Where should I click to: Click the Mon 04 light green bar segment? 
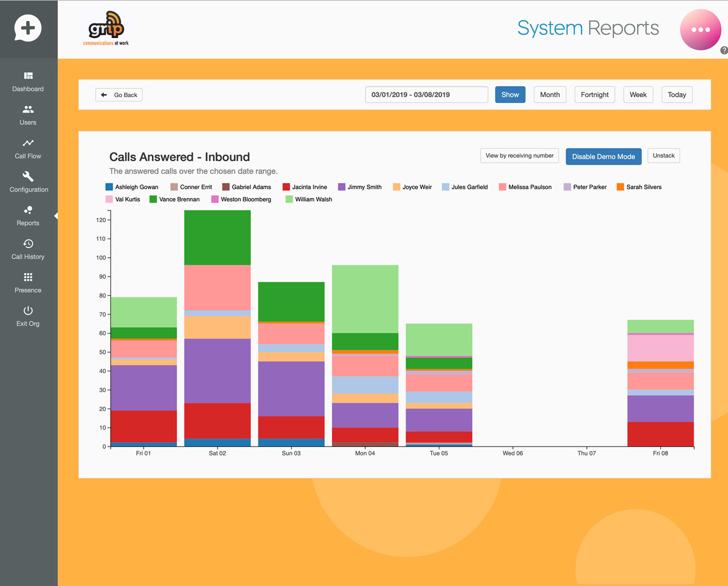tap(365, 299)
